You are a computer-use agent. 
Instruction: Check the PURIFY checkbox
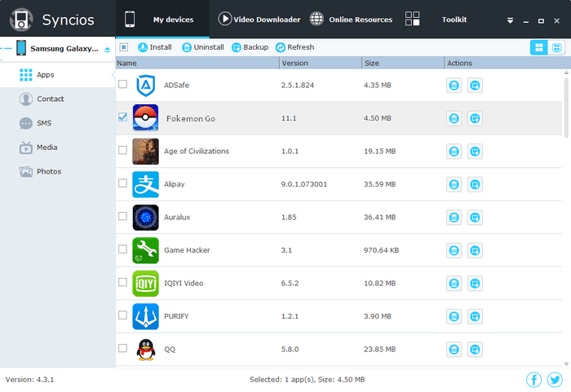pos(122,315)
